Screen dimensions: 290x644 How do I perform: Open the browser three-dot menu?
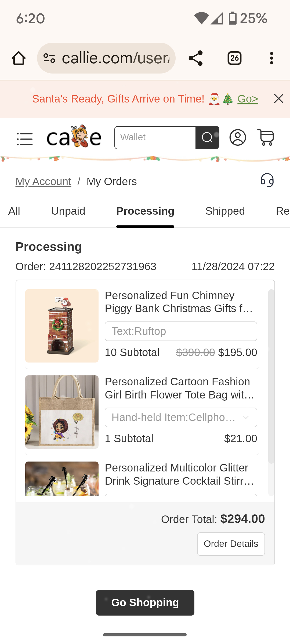271,58
